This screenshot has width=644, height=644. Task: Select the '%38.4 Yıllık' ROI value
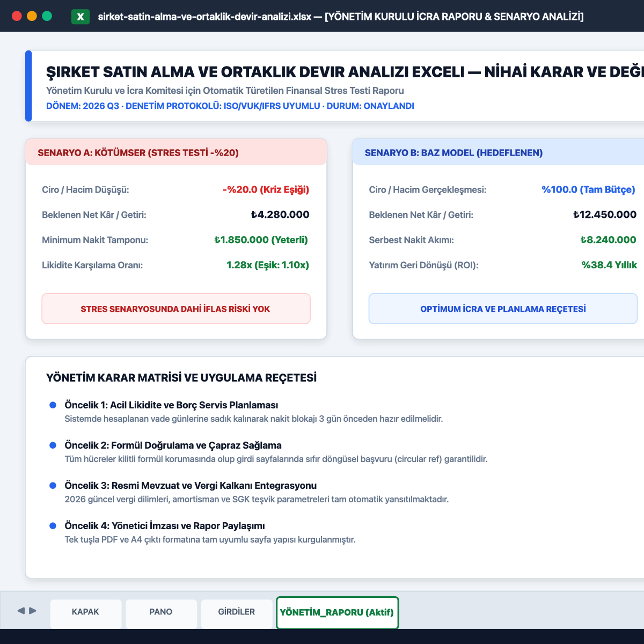[x=609, y=265]
